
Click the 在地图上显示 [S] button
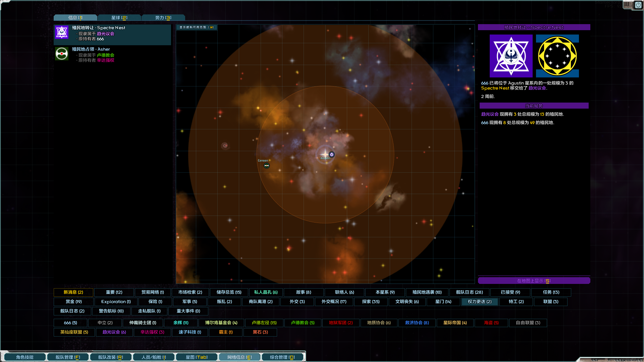534,281
